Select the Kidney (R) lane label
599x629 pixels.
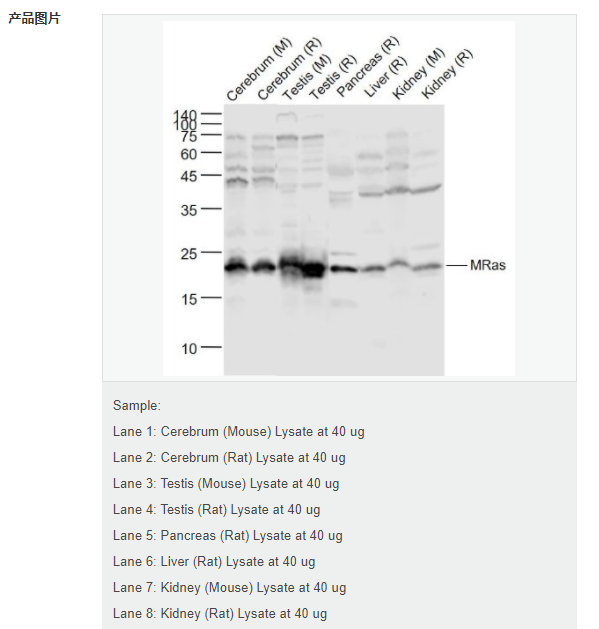(x=447, y=74)
